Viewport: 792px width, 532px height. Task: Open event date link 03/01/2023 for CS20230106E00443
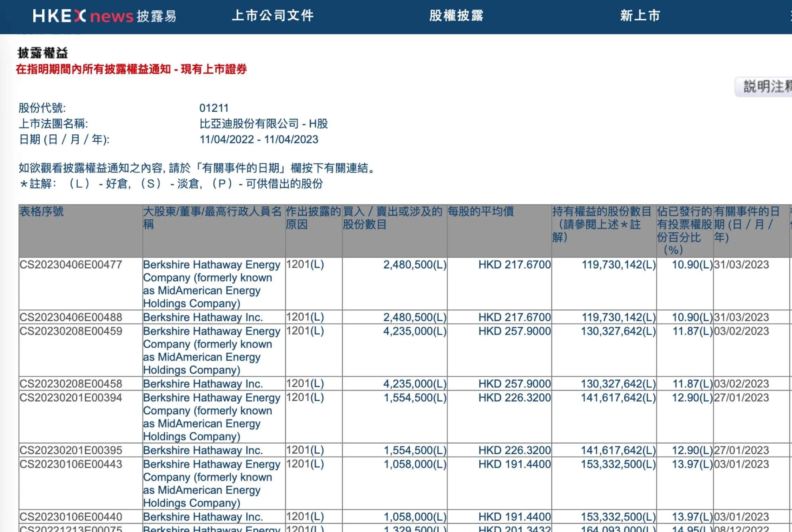click(741, 464)
